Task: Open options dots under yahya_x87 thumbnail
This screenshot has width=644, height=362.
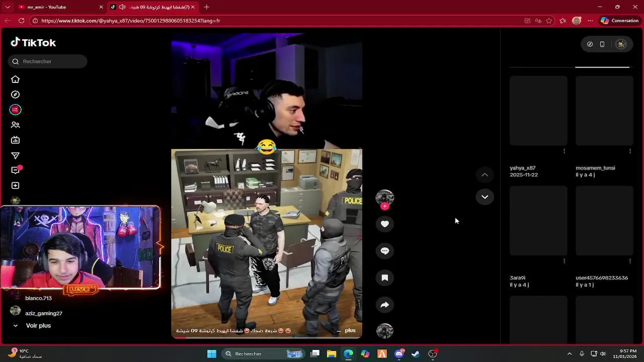Action: [564, 151]
